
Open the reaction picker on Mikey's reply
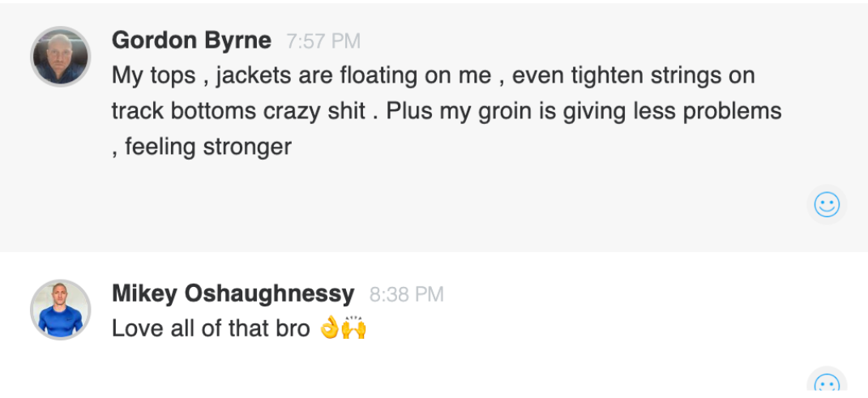pos(826,384)
